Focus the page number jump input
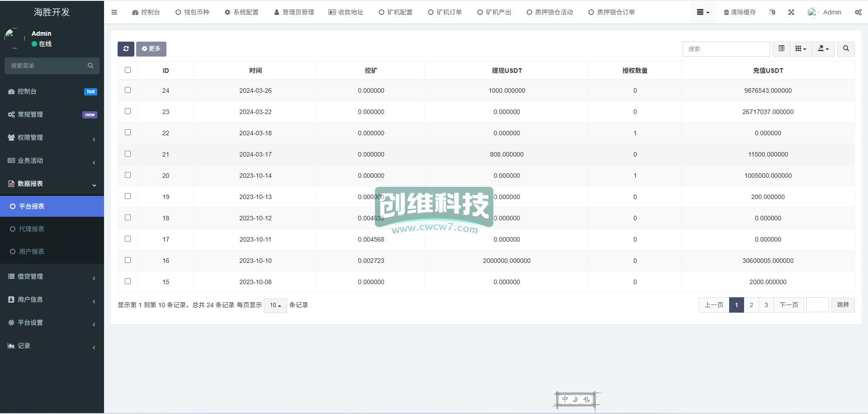 [818, 305]
